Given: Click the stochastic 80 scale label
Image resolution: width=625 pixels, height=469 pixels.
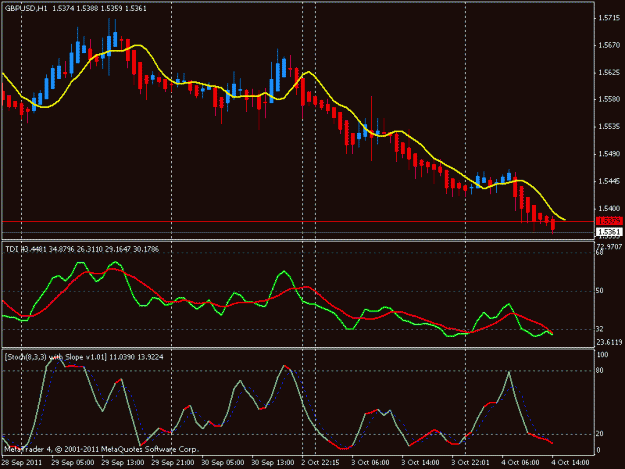Looking at the screenshot, I should (x=600, y=371).
